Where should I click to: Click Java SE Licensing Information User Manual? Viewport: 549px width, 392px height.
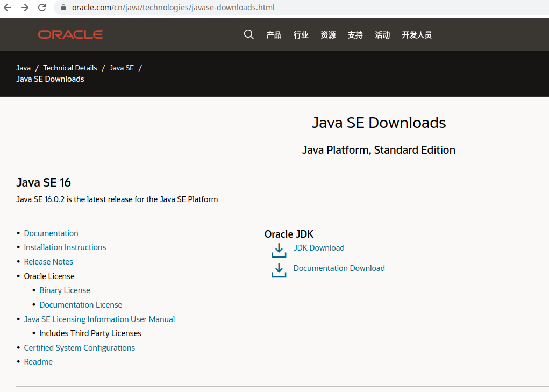tap(99, 319)
